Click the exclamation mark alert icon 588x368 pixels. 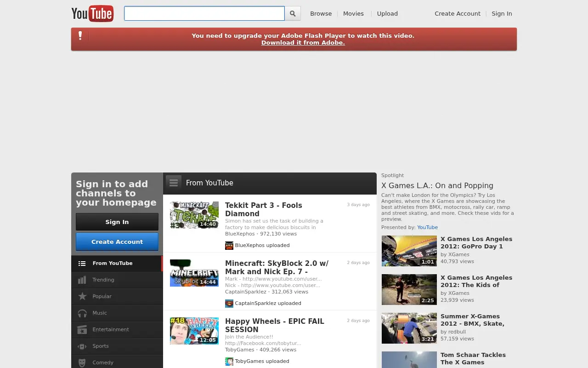tap(80, 35)
